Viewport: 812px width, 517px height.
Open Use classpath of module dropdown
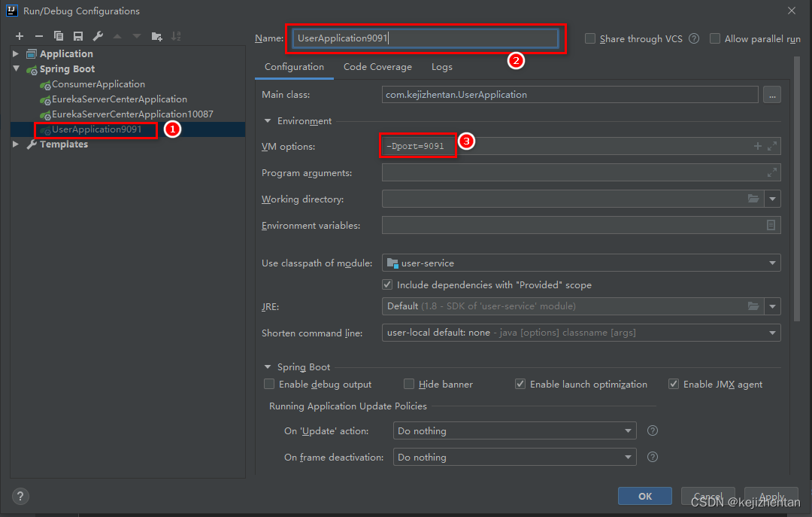[x=772, y=263]
